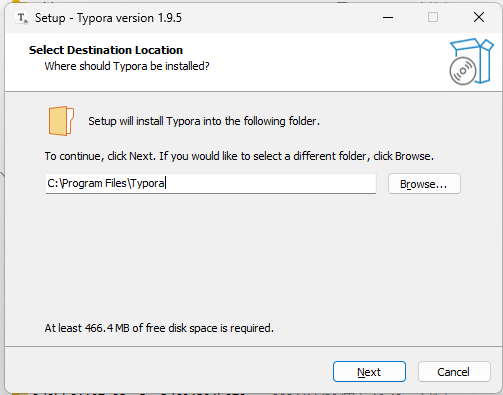Click the Where should Typora be installed text
The image size is (503, 395).
(127, 66)
